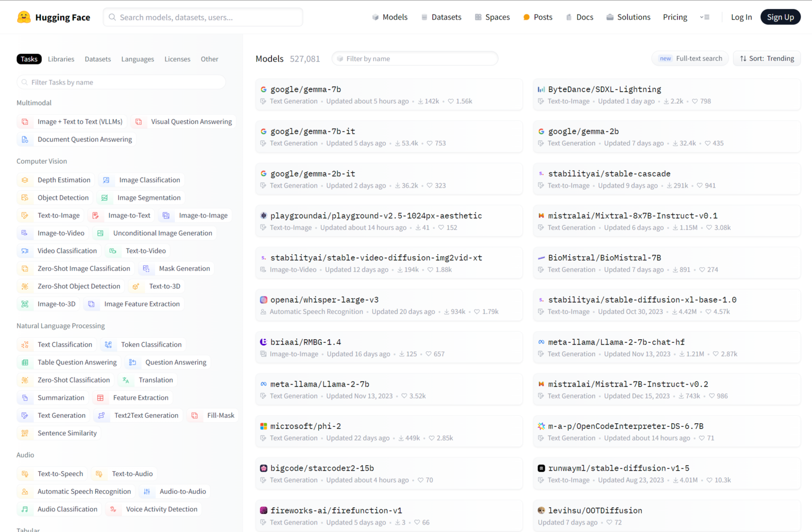The height and width of the screenshot is (532, 812).
Task: Toggle the Summarization task filter
Action: [61, 397]
